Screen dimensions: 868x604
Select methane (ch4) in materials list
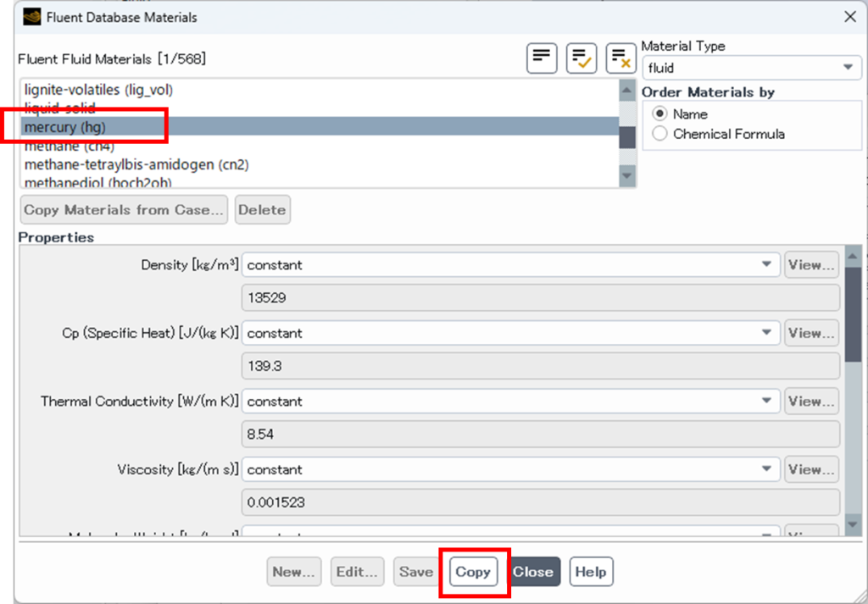click(320, 146)
